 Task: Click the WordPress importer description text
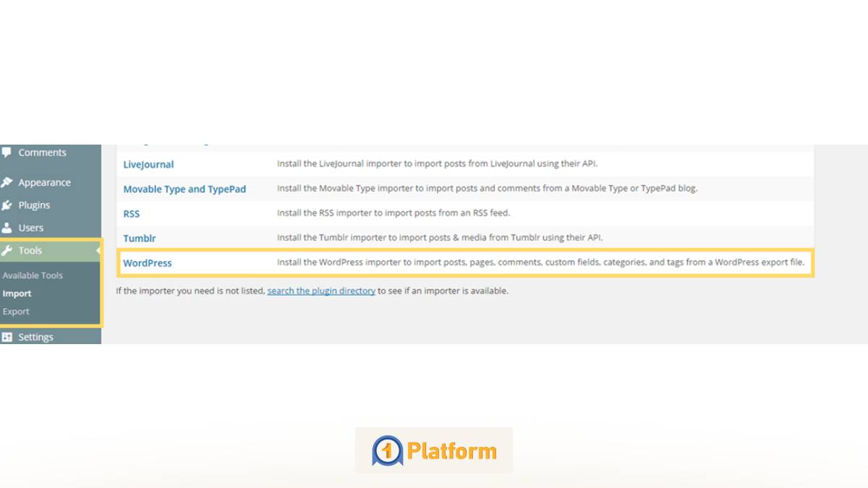tap(540, 262)
